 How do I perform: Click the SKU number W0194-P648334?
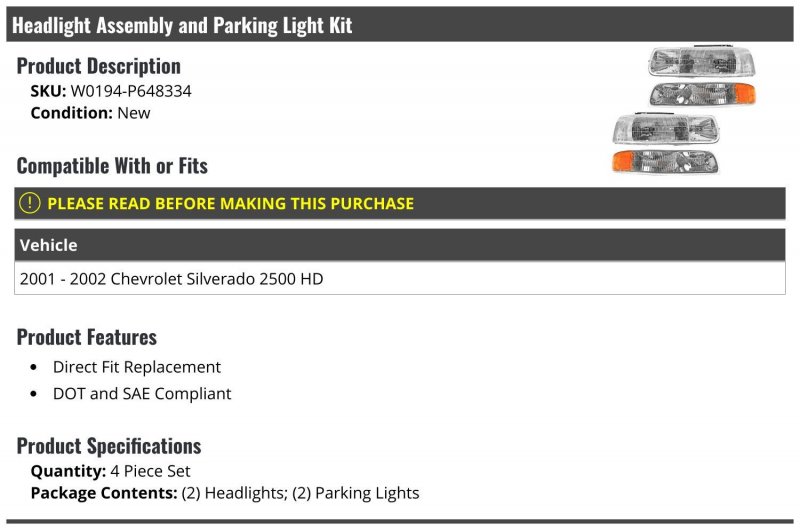(x=131, y=91)
